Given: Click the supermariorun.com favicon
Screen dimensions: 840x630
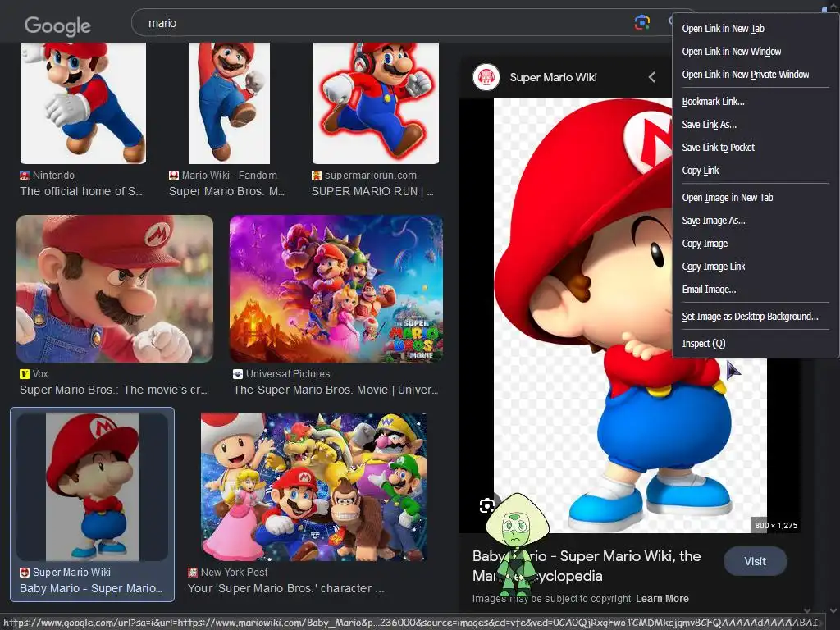Looking at the screenshot, I should pos(317,176).
